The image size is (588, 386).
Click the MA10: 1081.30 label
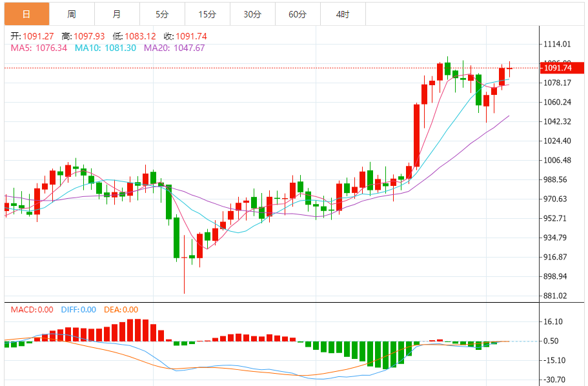(105, 48)
